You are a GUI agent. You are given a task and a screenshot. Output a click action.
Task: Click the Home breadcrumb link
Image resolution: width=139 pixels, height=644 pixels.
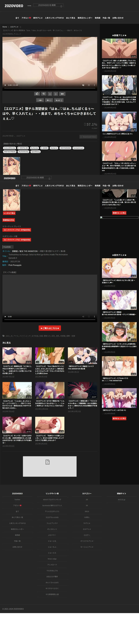(x=5, y=27)
